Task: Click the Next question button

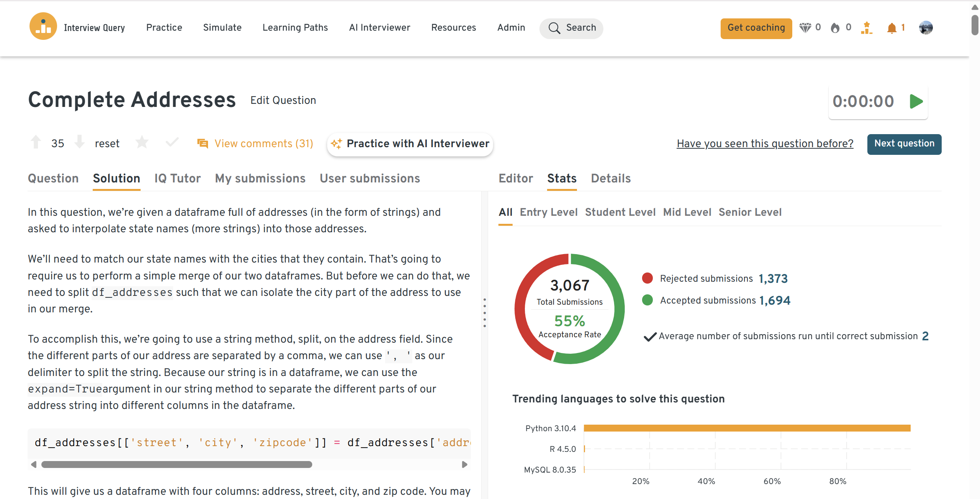Action: point(904,144)
